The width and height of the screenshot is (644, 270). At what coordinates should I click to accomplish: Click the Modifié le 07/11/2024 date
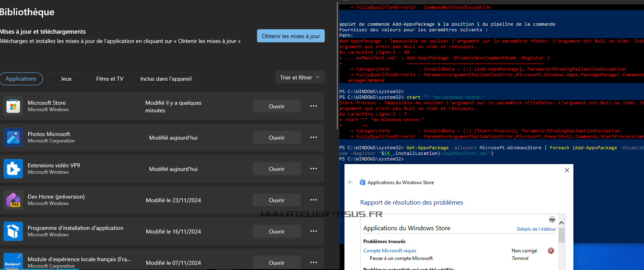click(x=173, y=263)
